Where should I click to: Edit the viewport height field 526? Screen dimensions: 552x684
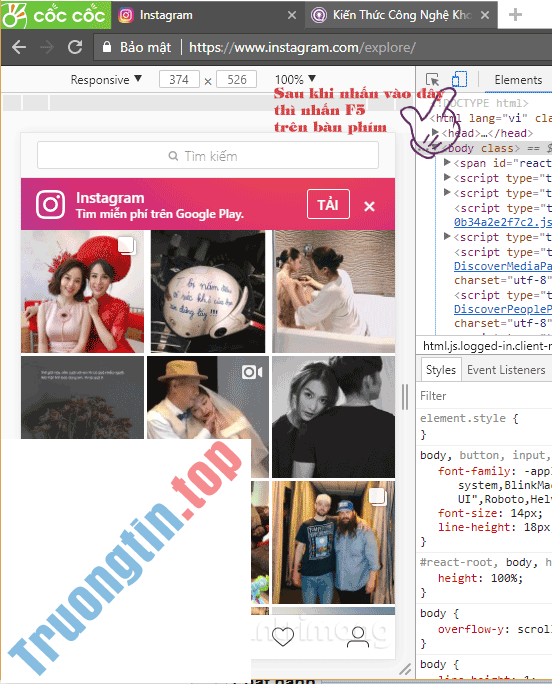pos(237,79)
